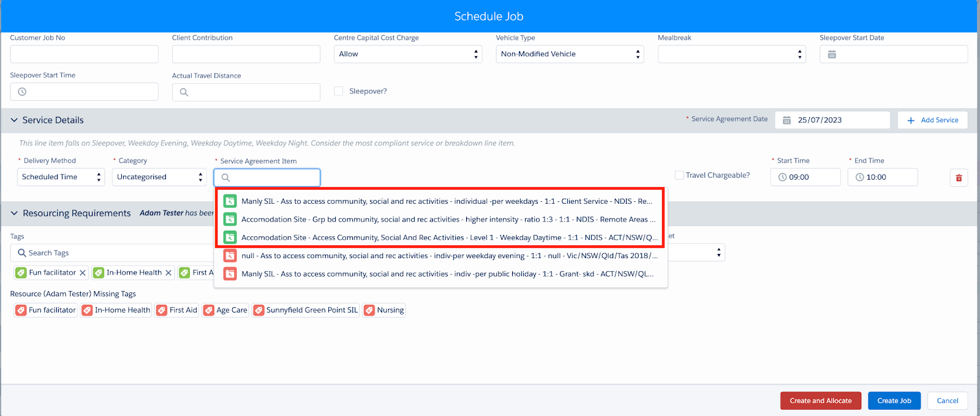Click red icon of Manly SIL public holiday result
Screen dimensions: 980x416
[x=230, y=273]
